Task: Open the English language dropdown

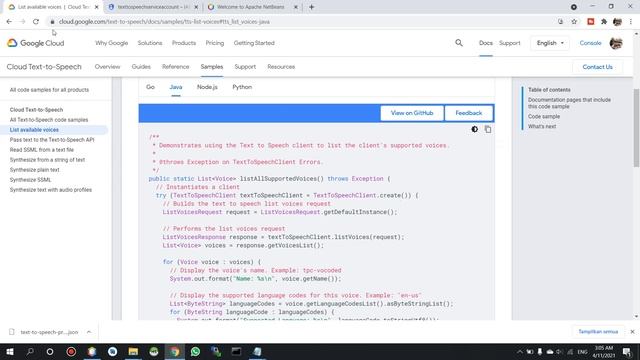Action: (550, 43)
